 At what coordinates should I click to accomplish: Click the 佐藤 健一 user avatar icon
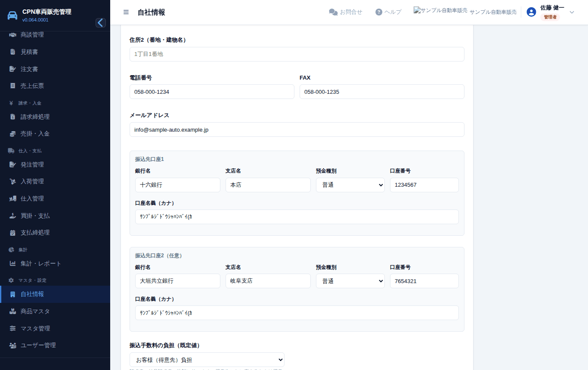[531, 12]
